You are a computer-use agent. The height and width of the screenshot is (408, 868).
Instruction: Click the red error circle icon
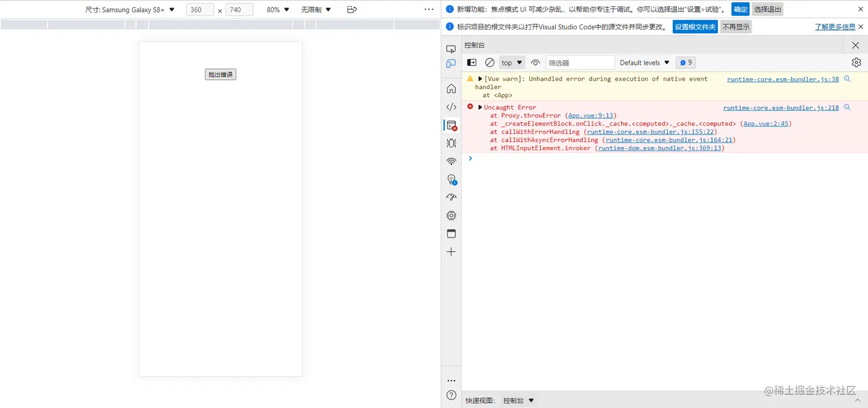coord(470,107)
